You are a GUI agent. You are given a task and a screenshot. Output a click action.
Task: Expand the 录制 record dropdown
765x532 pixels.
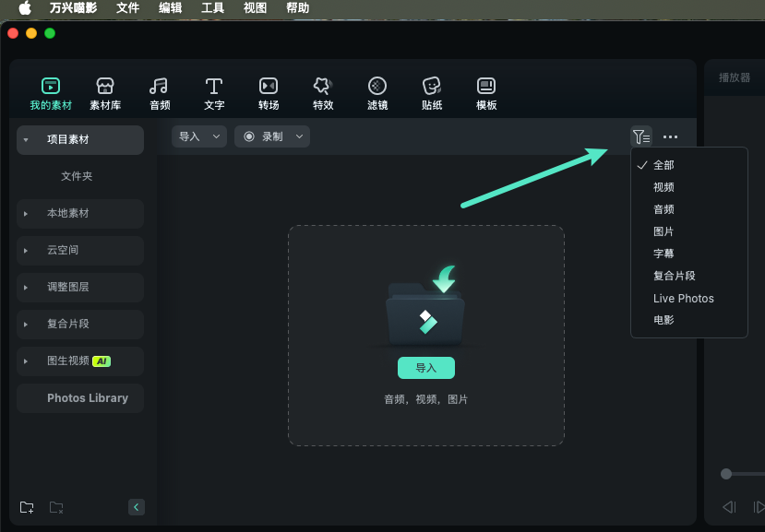(x=299, y=136)
